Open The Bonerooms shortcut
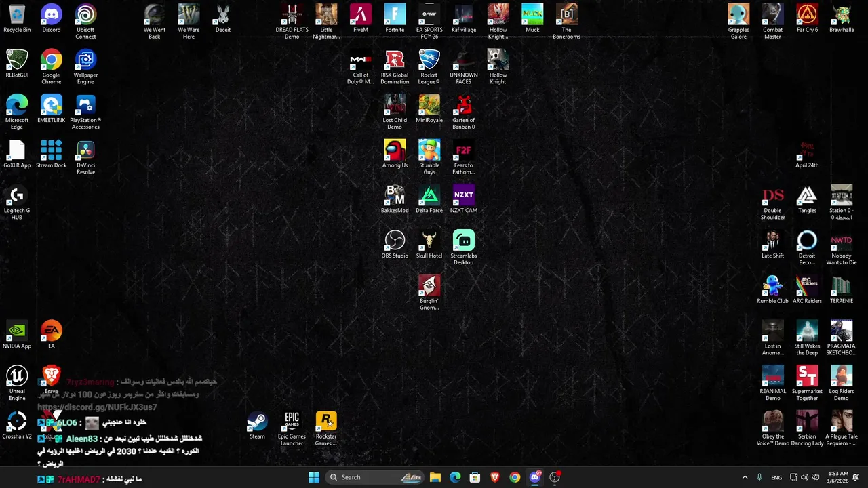Image resolution: width=868 pixels, height=488 pixels. (x=567, y=22)
